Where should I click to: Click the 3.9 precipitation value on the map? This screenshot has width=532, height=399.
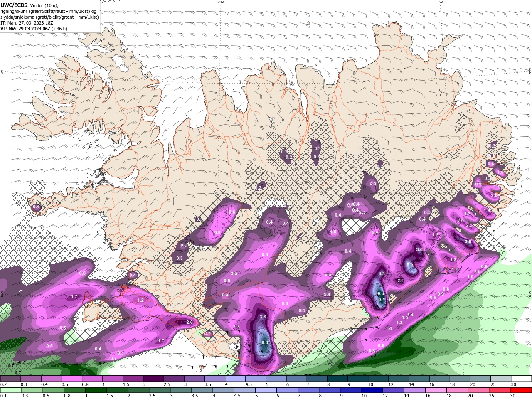click(x=468, y=241)
